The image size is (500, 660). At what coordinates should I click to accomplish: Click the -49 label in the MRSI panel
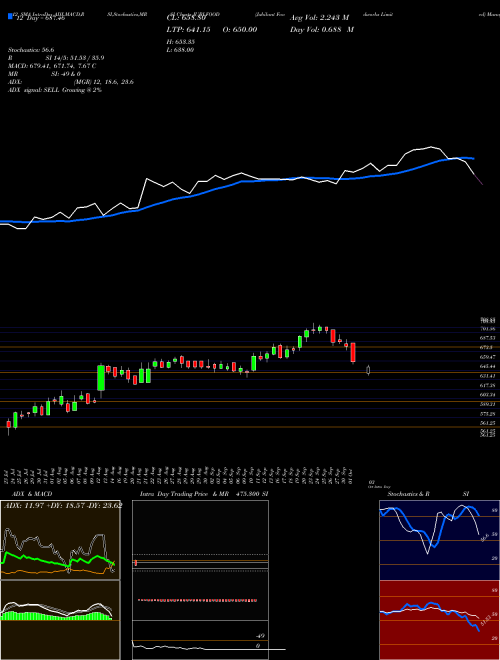261,636
